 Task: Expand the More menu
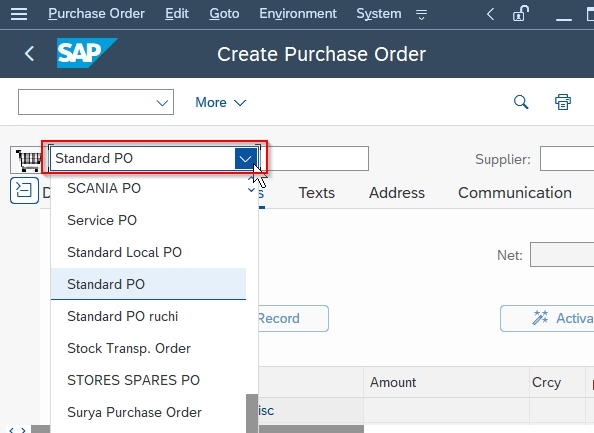click(220, 102)
